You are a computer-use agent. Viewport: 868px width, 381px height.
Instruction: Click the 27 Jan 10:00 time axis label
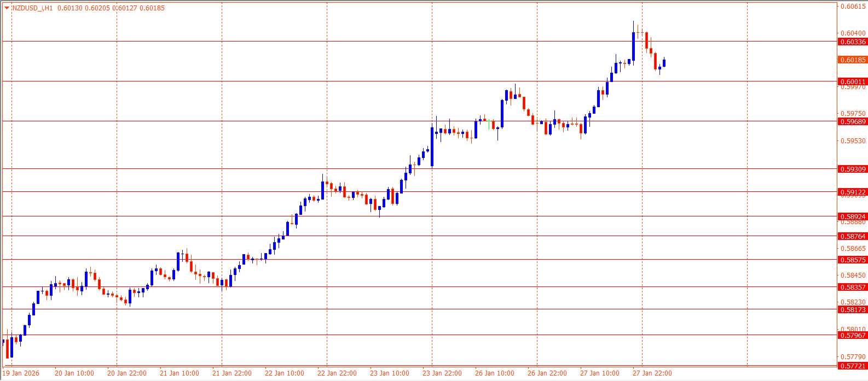600,373
